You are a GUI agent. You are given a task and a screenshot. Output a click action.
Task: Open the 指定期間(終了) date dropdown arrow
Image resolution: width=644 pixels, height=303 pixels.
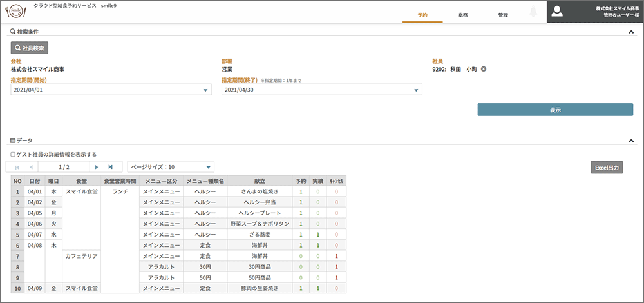coord(416,90)
